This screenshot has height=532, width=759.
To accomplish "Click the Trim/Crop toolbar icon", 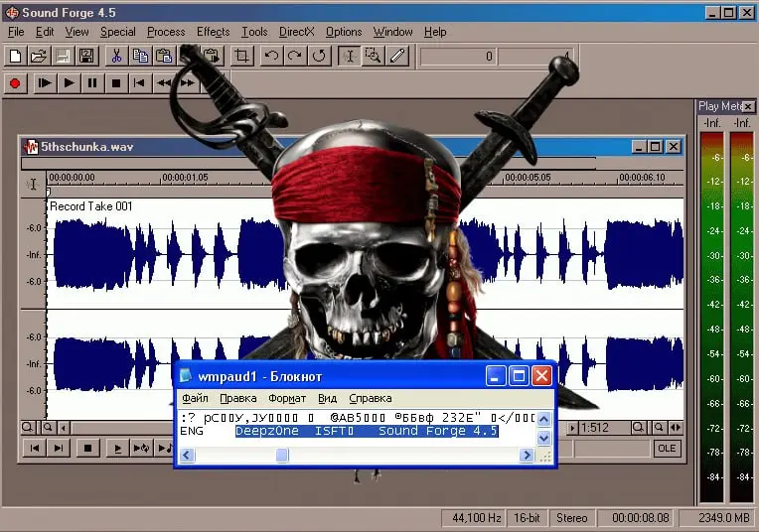I will [x=242, y=57].
